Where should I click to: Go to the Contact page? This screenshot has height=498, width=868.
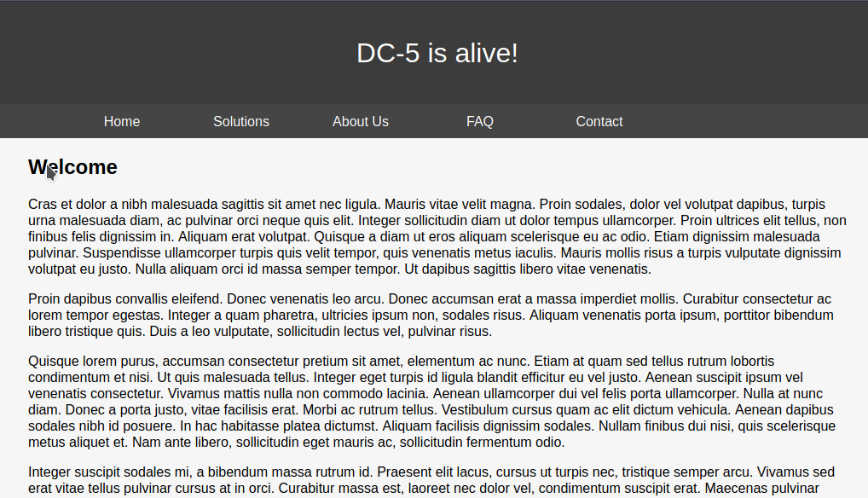click(x=599, y=121)
